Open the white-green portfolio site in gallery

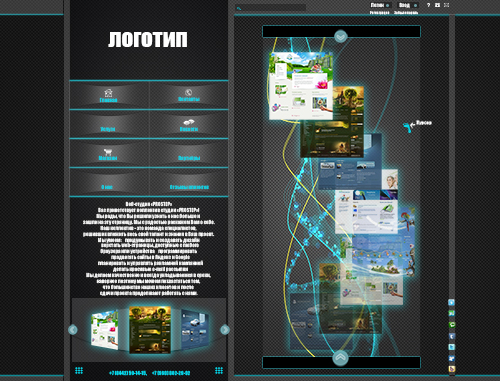coord(301,86)
